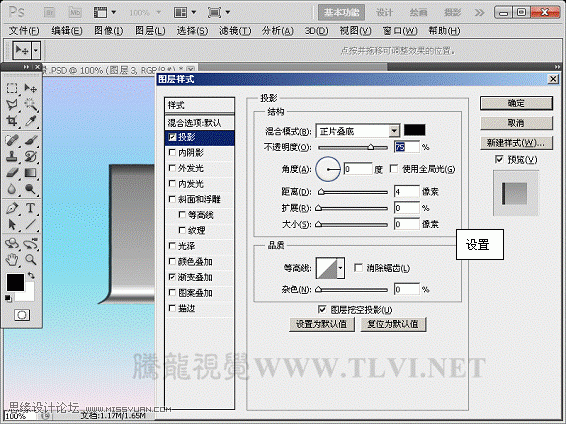This screenshot has height=424, width=566.
Task: Select the Crop tool
Action: [12, 121]
